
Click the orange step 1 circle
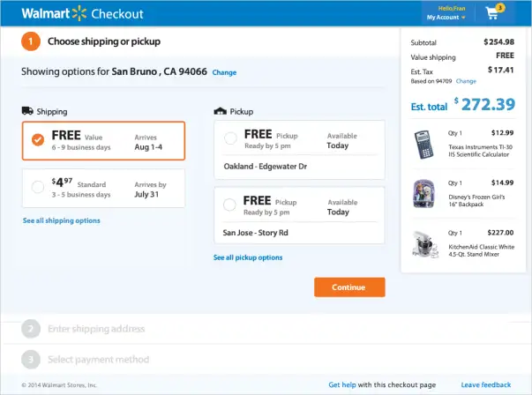(x=32, y=41)
